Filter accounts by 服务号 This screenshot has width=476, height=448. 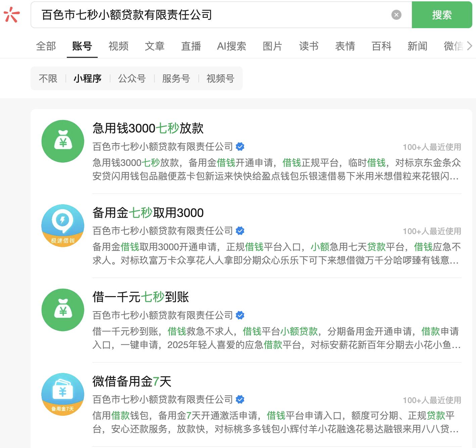click(x=176, y=78)
